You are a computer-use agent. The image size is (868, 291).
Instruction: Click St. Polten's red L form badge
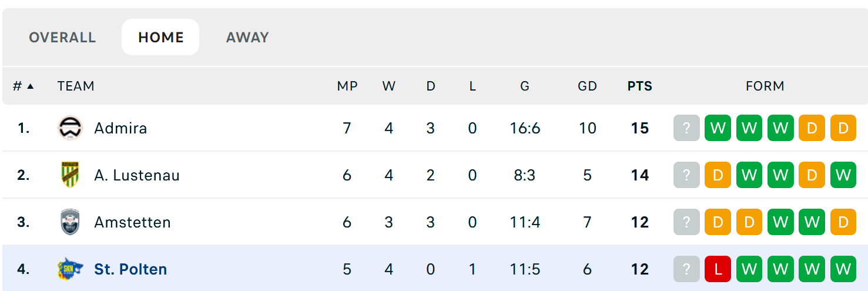pyautogui.click(x=718, y=269)
